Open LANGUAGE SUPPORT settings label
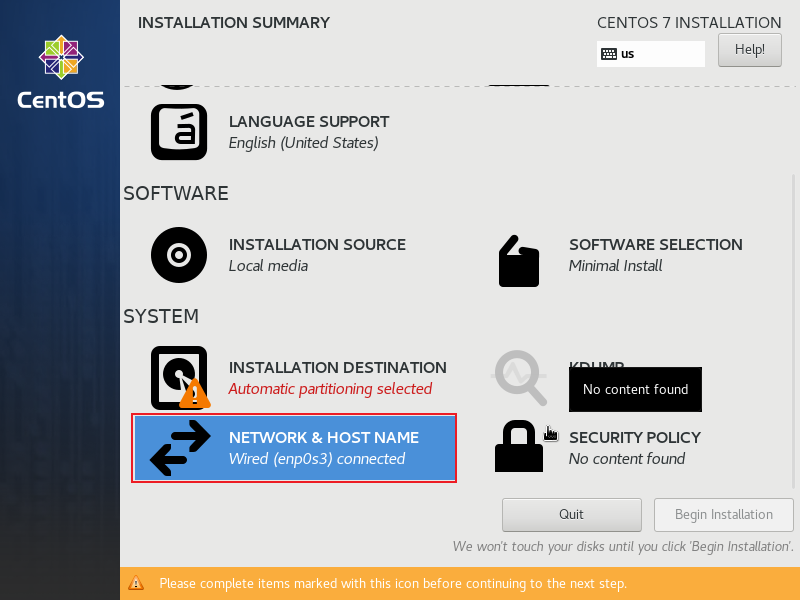 (x=309, y=122)
